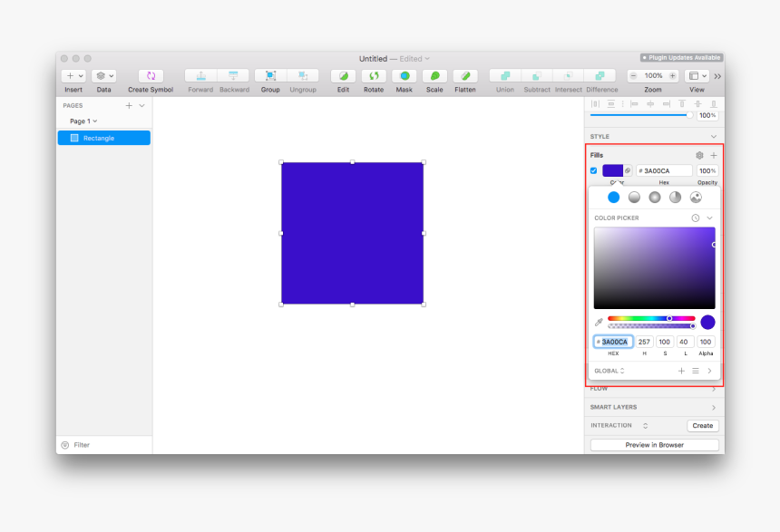Select radial gradient fill type
The width and height of the screenshot is (780, 532).
coord(655,198)
